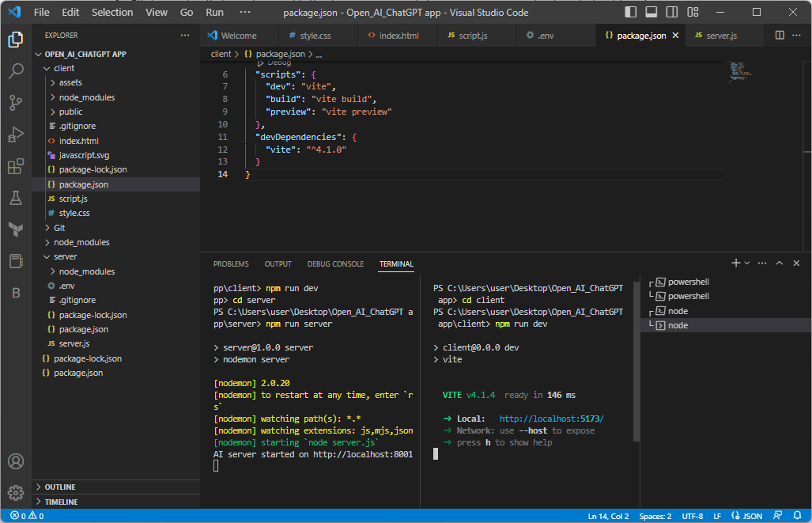The width and height of the screenshot is (812, 523).
Task: Open the B extension icon in activity bar
Action: (x=16, y=293)
